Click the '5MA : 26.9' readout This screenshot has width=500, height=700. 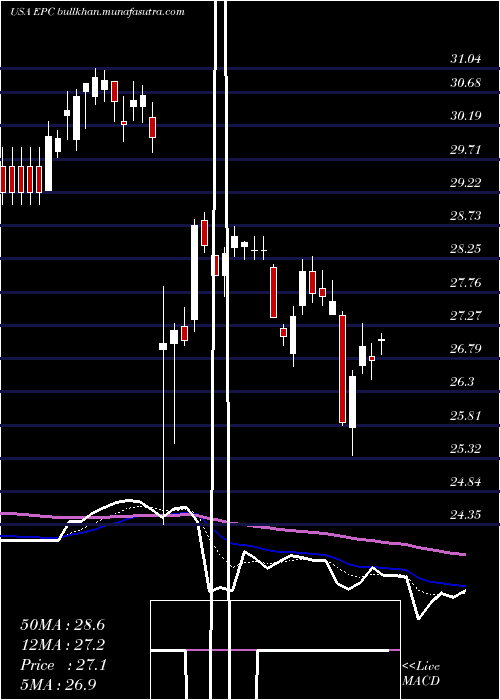pyautogui.click(x=59, y=684)
